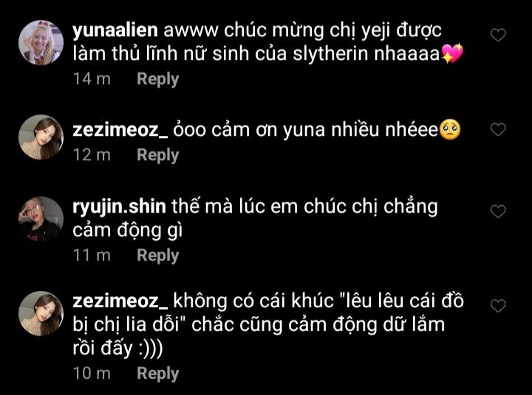Open zezimeoz_ username in 12 m comment

click(120, 130)
